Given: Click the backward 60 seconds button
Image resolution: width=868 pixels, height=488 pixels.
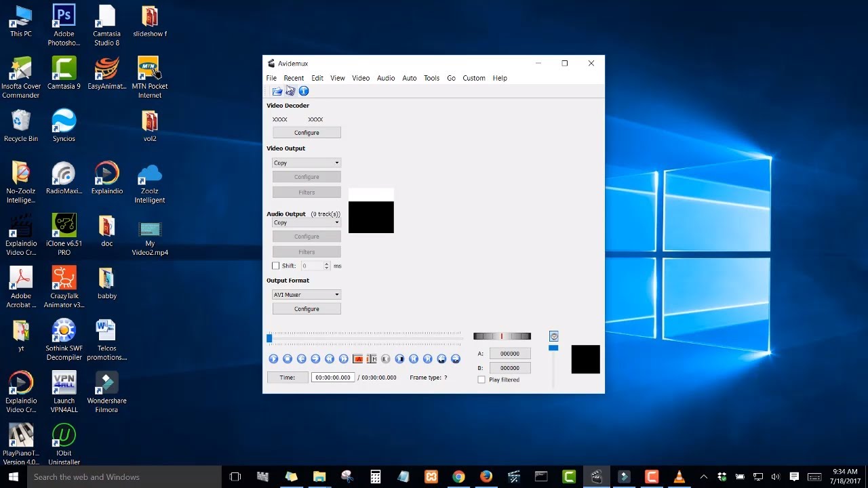Looking at the screenshot, I should pos(441,359).
